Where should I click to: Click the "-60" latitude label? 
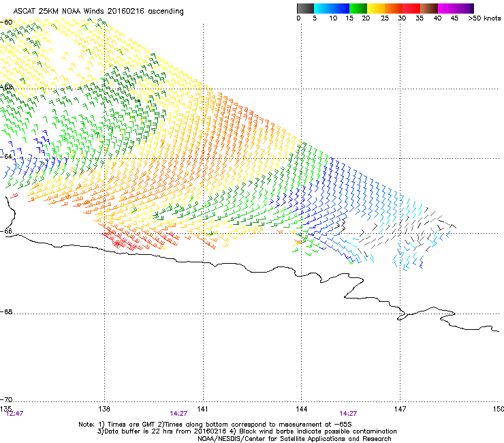[x=6, y=22]
